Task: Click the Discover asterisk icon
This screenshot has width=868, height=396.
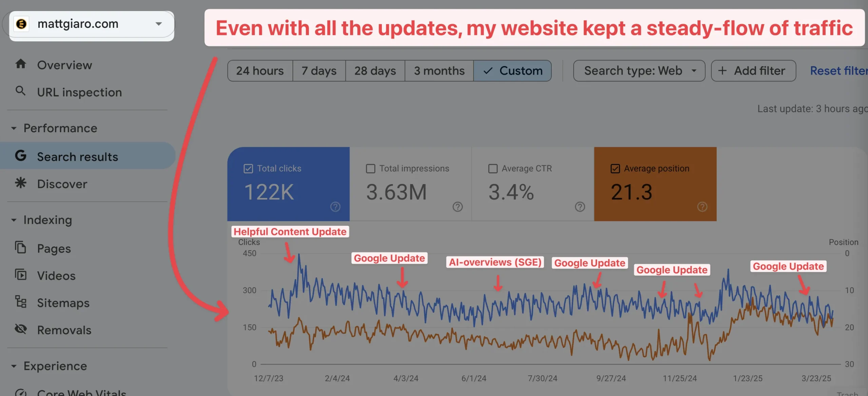Action: coord(21,183)
